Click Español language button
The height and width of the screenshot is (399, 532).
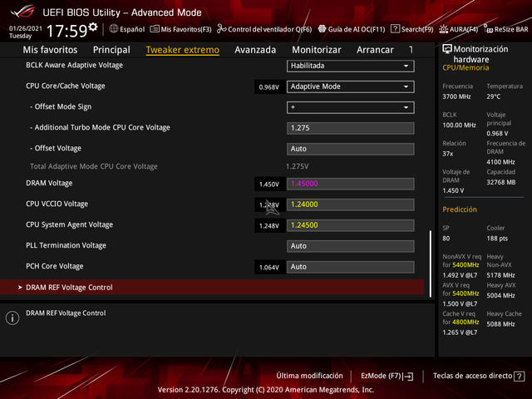[132, 29]
